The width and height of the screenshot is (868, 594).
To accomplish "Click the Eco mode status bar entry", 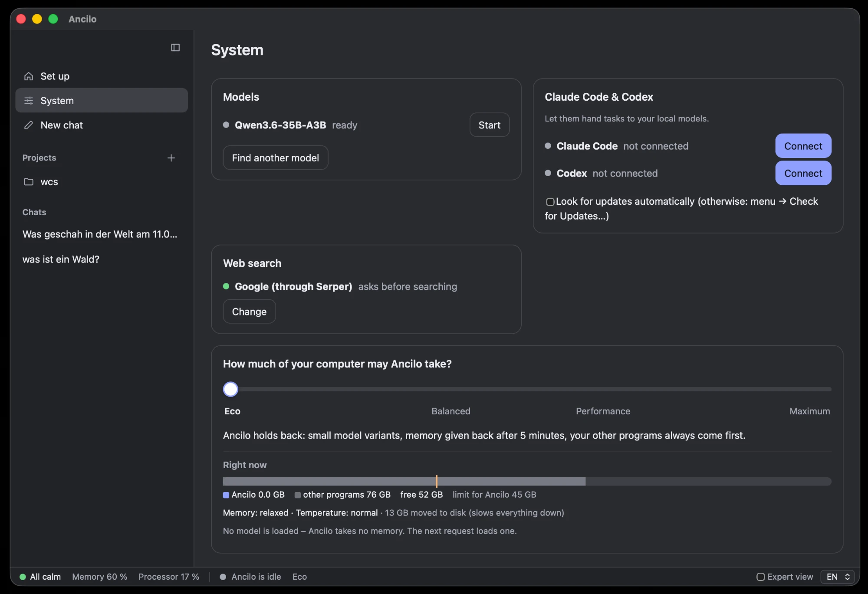I will [299, 577].
